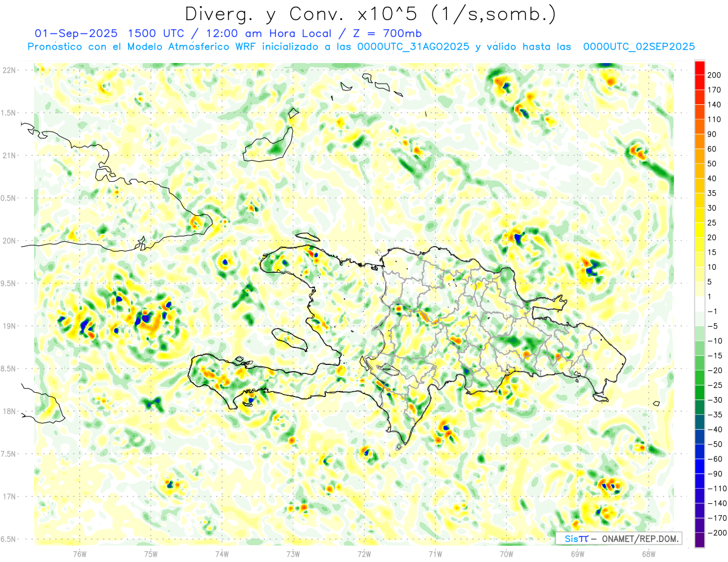This screenshot has width=728, height=562.
Task: Click the 72W longitude label
Action: pyautogui.click(x=364, y=554)
